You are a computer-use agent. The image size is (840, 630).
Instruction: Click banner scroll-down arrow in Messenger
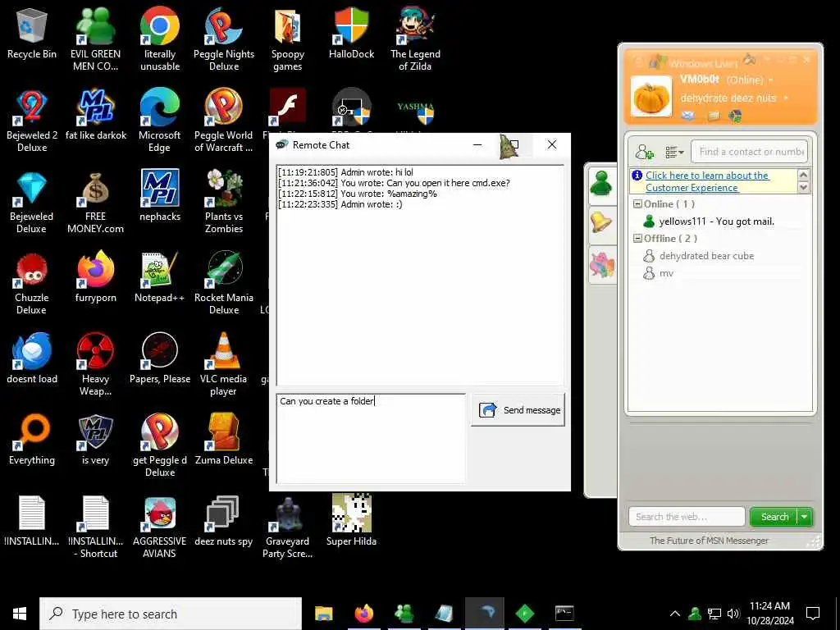[x=803, y=187]
